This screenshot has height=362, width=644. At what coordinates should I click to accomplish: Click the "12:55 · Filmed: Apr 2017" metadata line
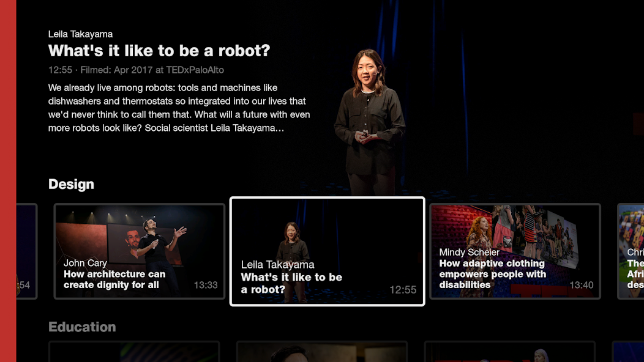136,70
